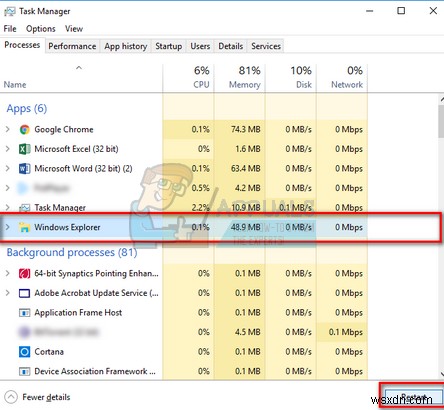Click the 0.1 Mbps network value
444x410 pixels.
tap(346, 332)
